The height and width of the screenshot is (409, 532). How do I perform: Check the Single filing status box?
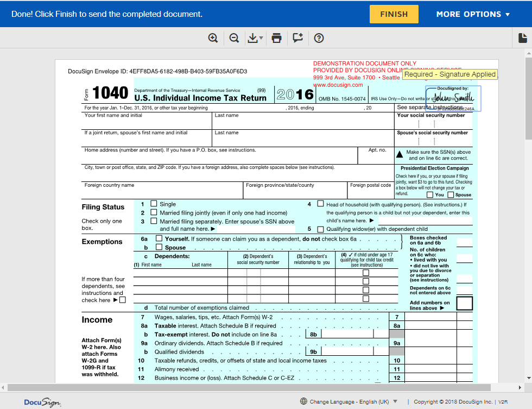[x=154, y=204]
